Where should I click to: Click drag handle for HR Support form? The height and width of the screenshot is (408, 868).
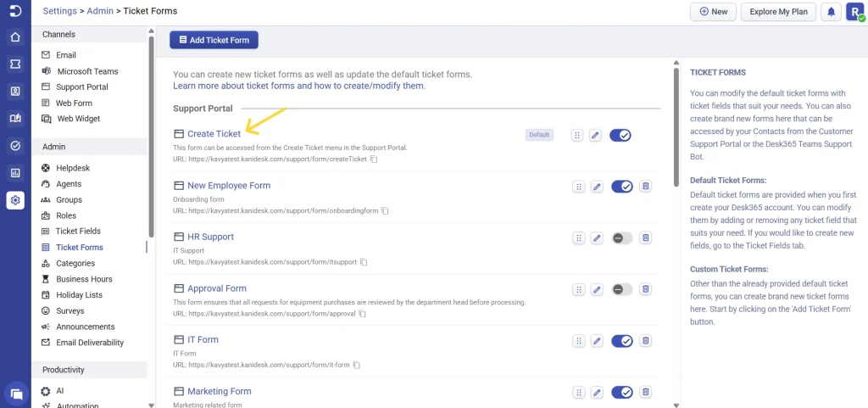(578, 238)
